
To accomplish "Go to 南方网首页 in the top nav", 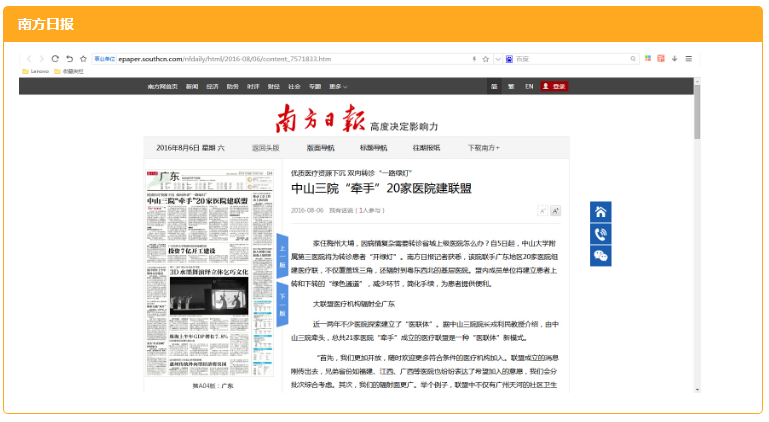I will click(162, 86).
